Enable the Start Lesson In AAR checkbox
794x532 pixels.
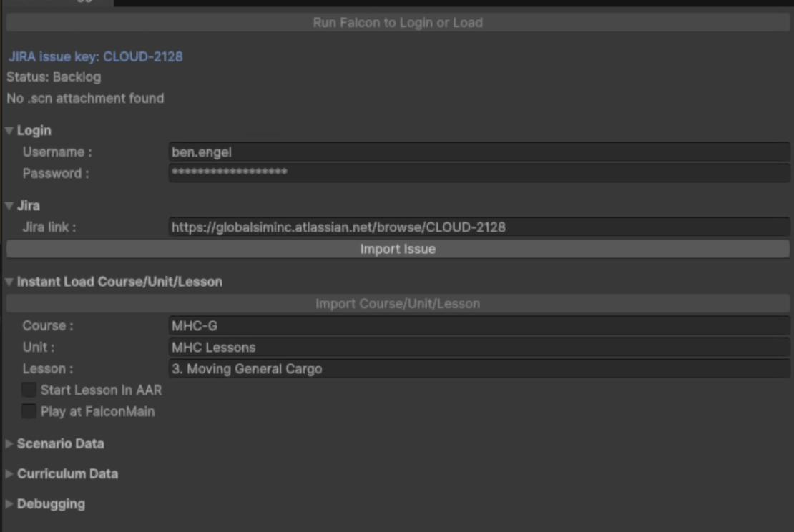point(29,390)
